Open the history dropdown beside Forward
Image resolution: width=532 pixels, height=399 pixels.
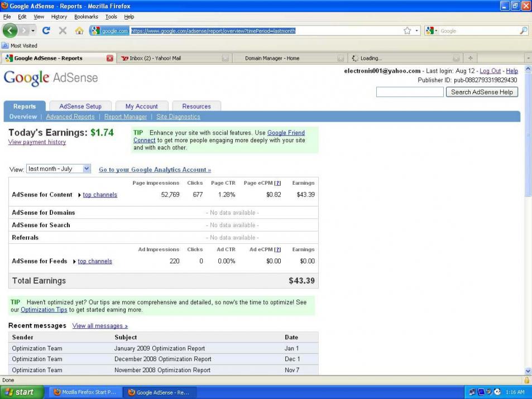pyautogui.click(x=33, y=31)
